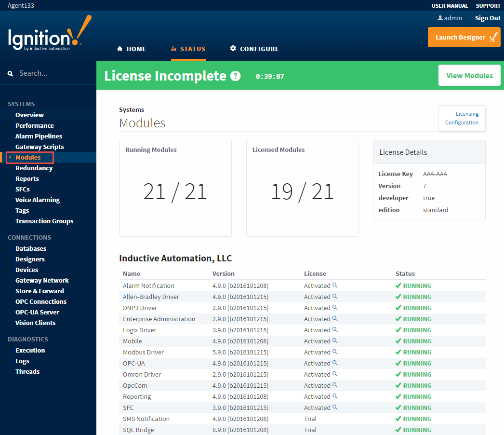Sign Out of the gateway
The width and height of the screenshot is (504, 435).
[487, 18]
